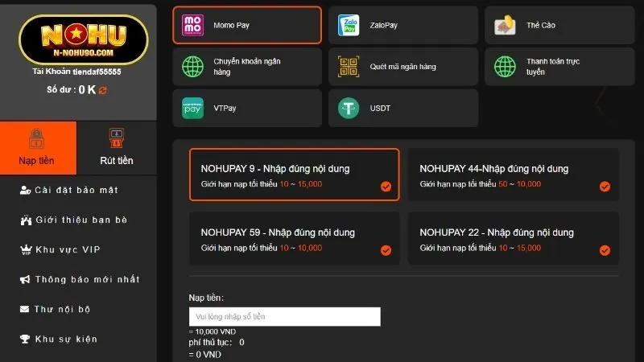Image resolution: width=644 pixels, height=362 pixels.
Task: Select the NOHUPAY 44 channel card
Action: point(514,175)
